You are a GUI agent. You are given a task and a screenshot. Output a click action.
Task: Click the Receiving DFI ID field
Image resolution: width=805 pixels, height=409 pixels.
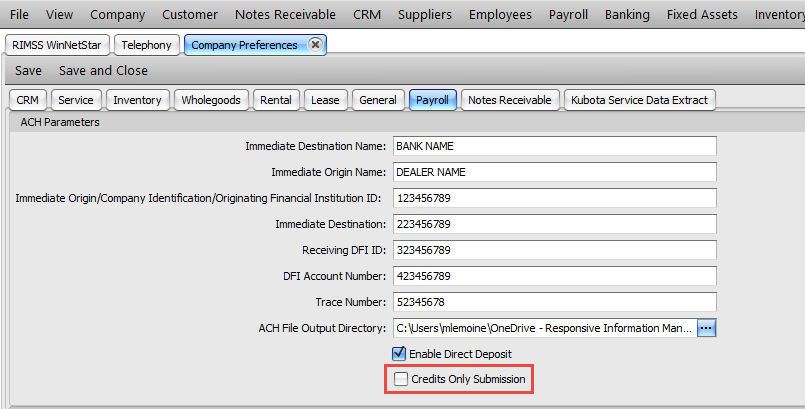(x=554, y=250)
